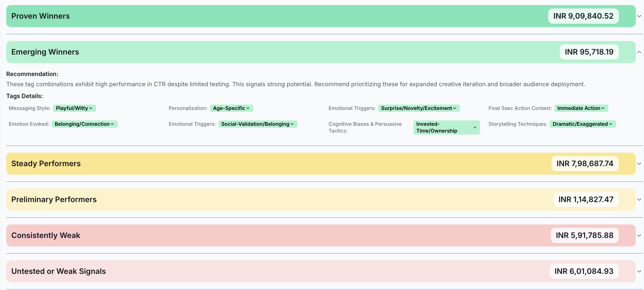Click the INR 6,01,084.93 amount badge
This screenshot has width=644, height=290.
pos(584,271)
